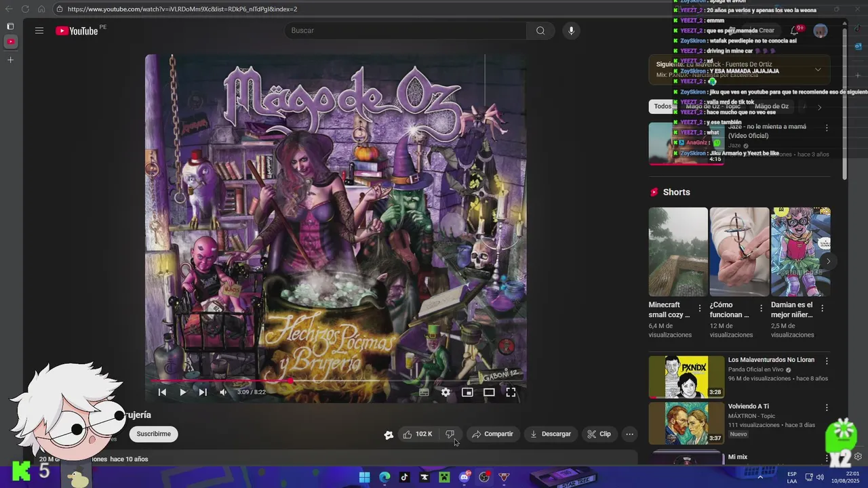Open the Mi mix recommendation
The image size is (868, 488).
pos(738,457)
